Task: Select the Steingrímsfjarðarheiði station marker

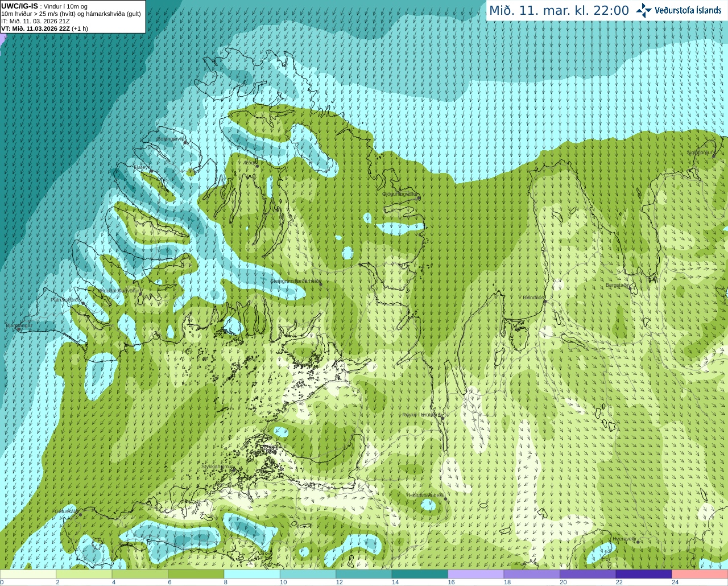Action: point(321,284)
